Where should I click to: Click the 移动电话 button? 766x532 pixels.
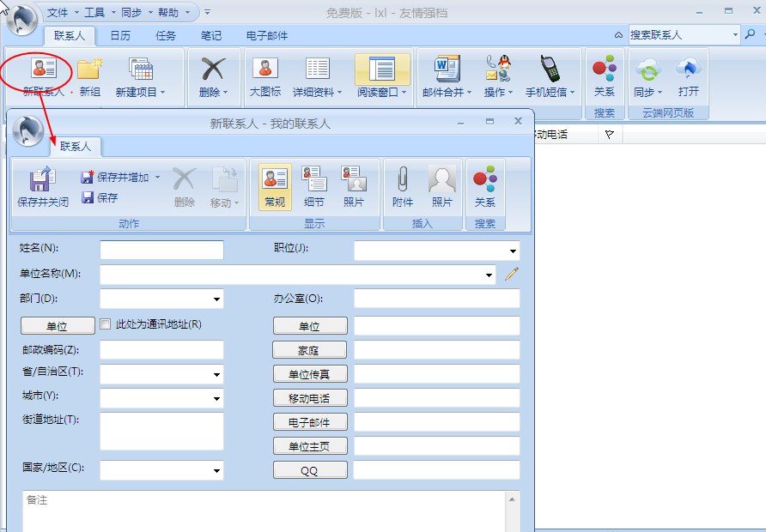click(310, 398)
